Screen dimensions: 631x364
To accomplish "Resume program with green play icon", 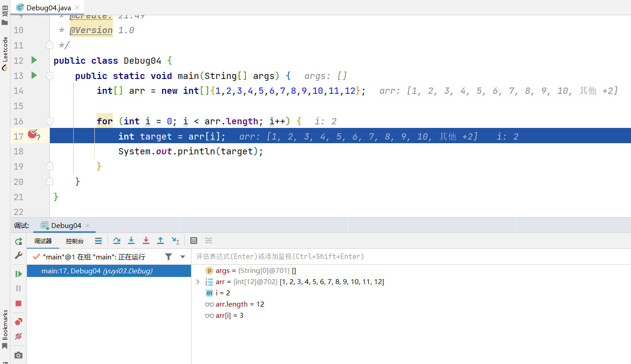I will tap(18, 274).
